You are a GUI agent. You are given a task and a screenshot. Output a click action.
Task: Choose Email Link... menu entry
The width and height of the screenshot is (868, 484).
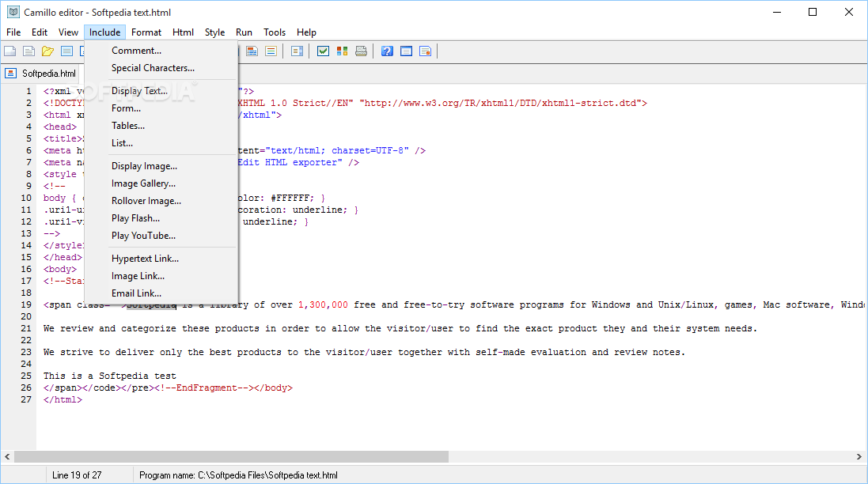161,293
